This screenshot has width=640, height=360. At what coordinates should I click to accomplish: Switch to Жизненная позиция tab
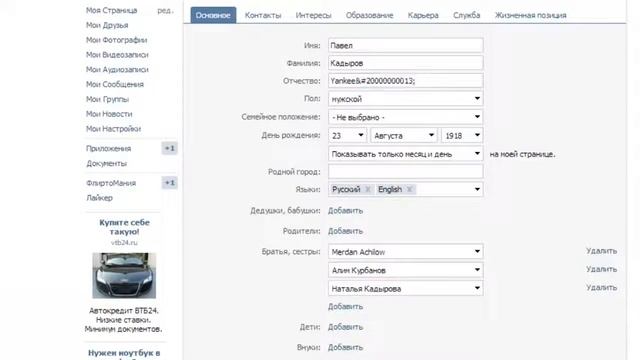click(x=531, y=16)
